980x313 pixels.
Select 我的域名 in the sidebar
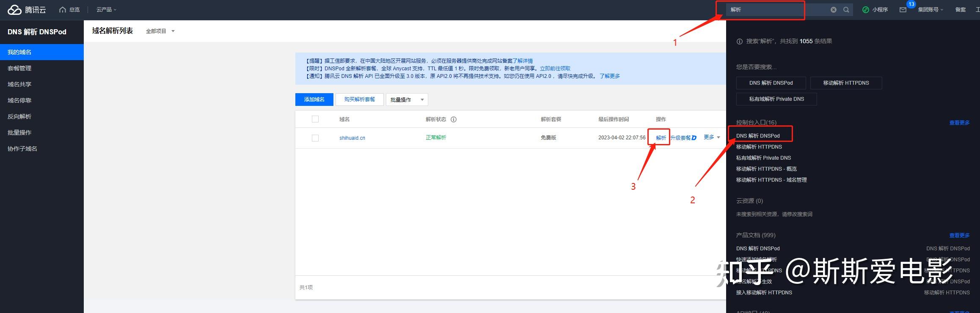(42, 52)
